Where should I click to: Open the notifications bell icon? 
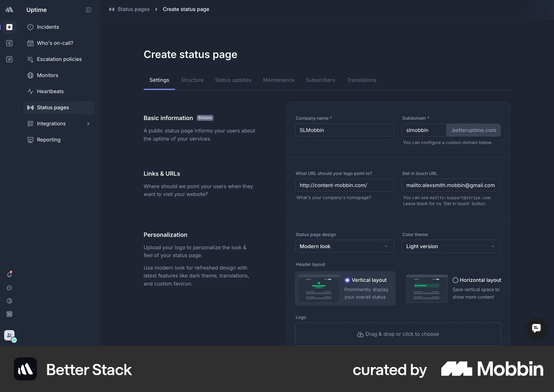click(9, 274)
